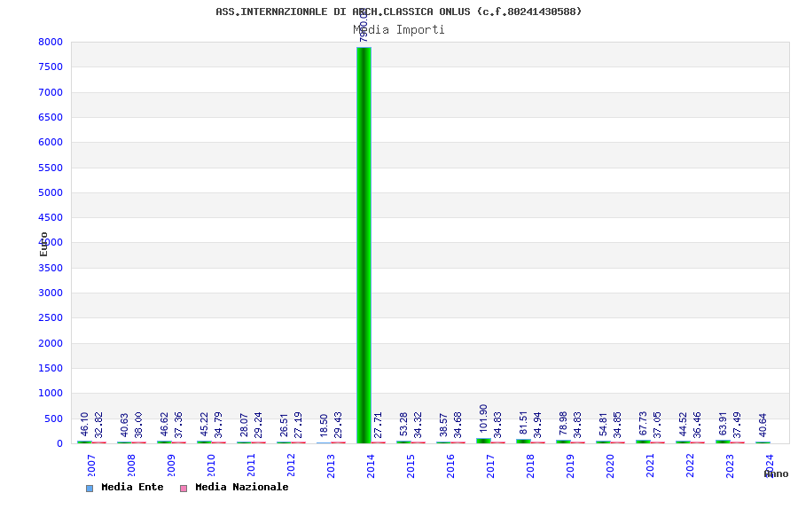Click the 1000 y-axis tick label
This screenshot has height=532, width=798.
[51, 393]
